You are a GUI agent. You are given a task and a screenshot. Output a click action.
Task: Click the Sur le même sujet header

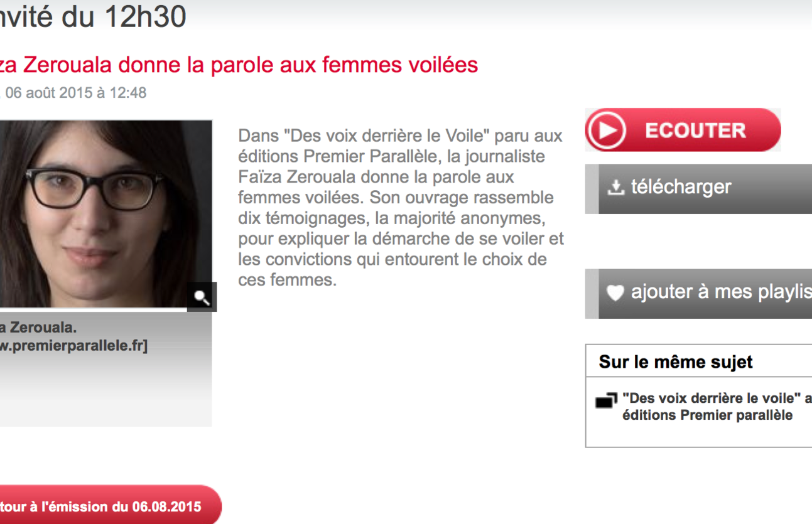[676, 362]
